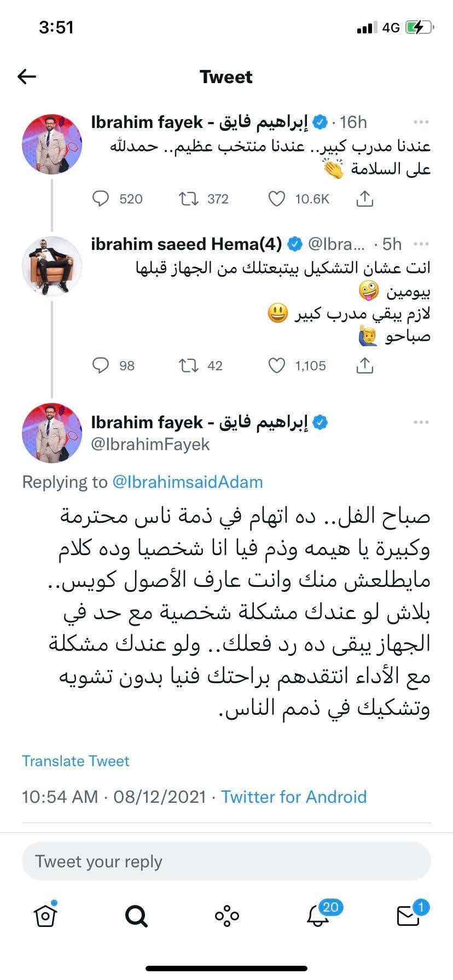Image resolution: width=453 pixels, height=980 pixels.
Task: Reply to ibrahim saeed Hema's tweet
Action: pyautogui.click(x=101, y=365)
